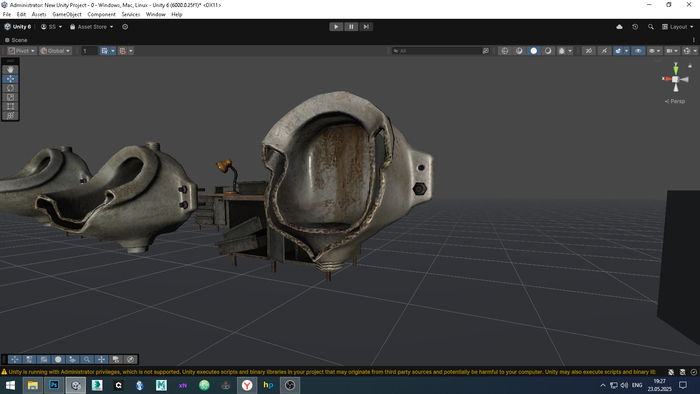Open the Unity Cloud icon
Screen dimensions: 700x394
pos(619,27)
